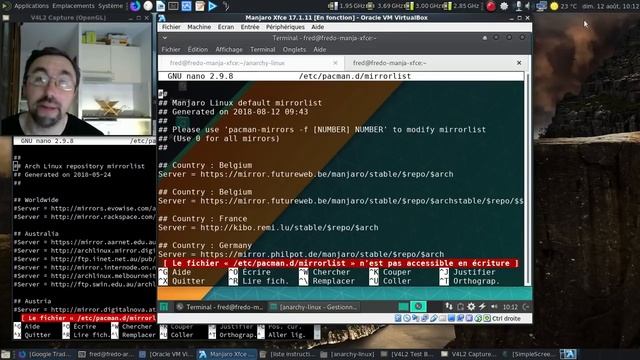Screen dimensions: 640x360
Task: Close the fred@fredo-manja-xfce:~ tab
Action: tap(519, 63)
